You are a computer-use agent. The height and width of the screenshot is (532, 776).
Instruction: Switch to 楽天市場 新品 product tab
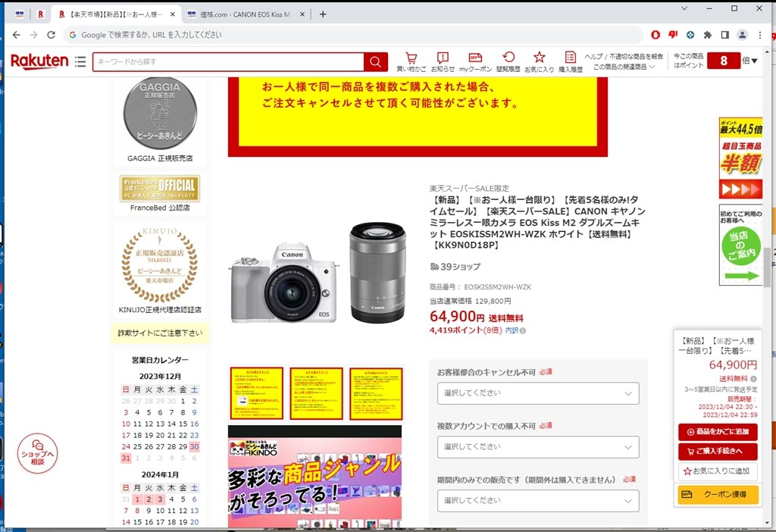[115, 14]
